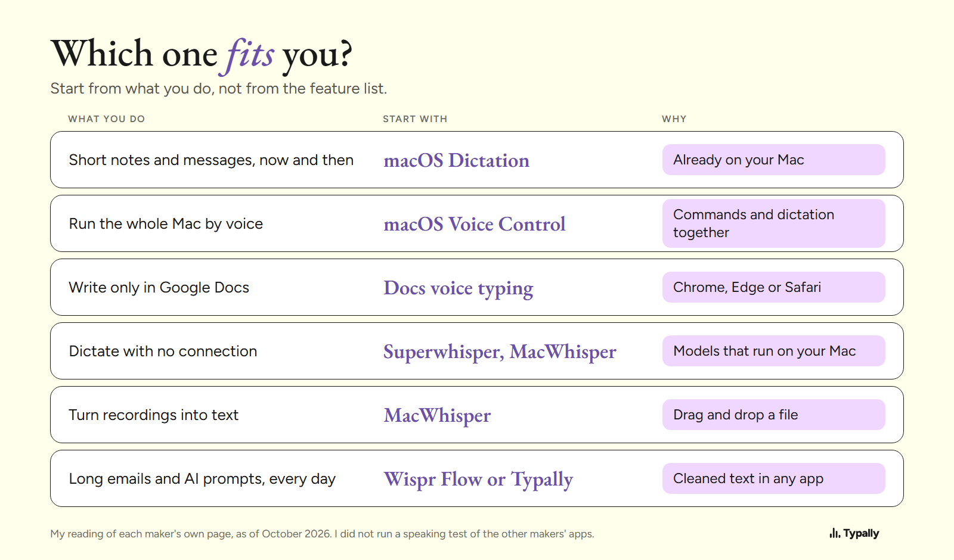Click the 'Already on your Mac' pill
The width and height of the screenshot is (954, 560).
pos(773,160)
